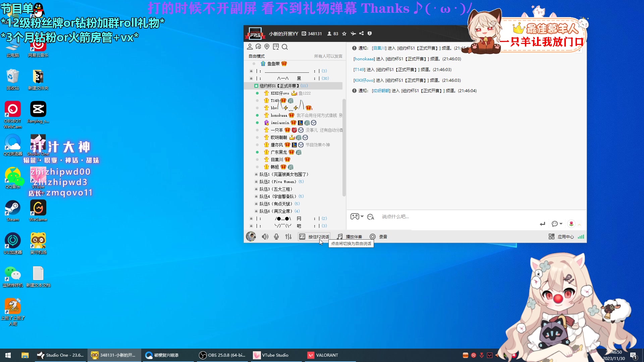Click the green signal strength bars
The width and height of the screenshot is (644, 362).
pyautogui.click(x=581, y=237)
